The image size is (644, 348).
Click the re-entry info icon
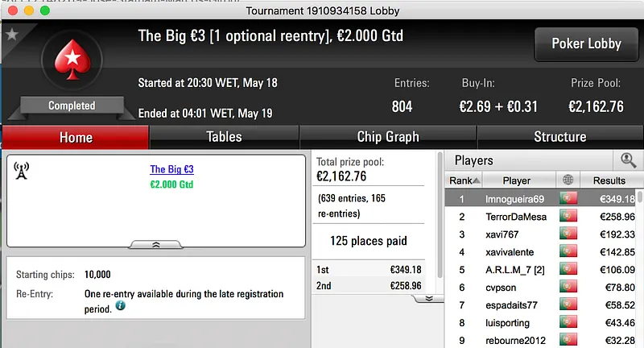coord(121,307)
